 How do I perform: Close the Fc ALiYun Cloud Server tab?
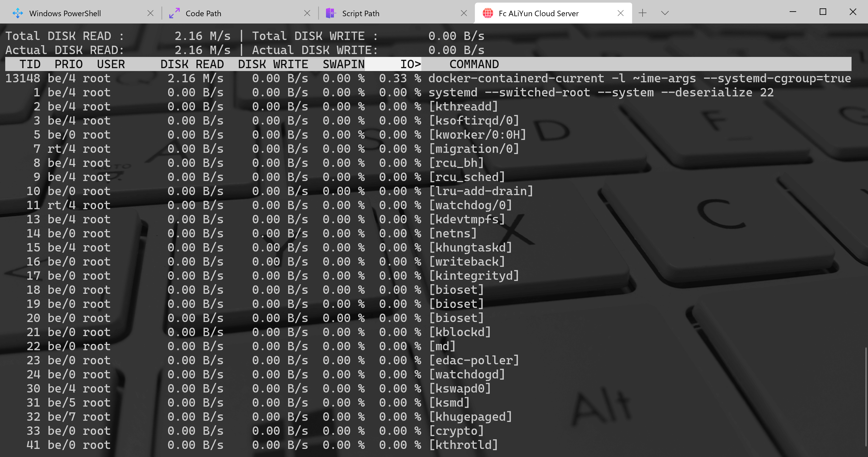tap(620, 13)
